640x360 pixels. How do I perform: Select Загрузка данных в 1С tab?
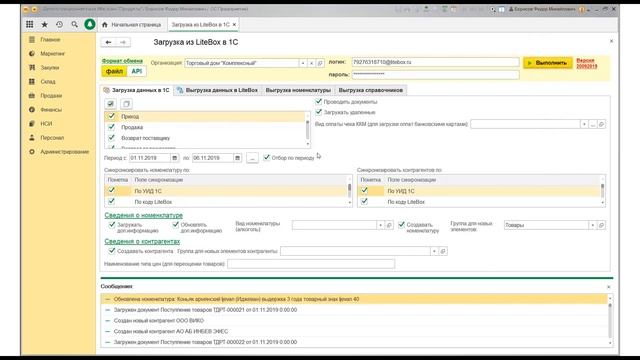point(137,90)
